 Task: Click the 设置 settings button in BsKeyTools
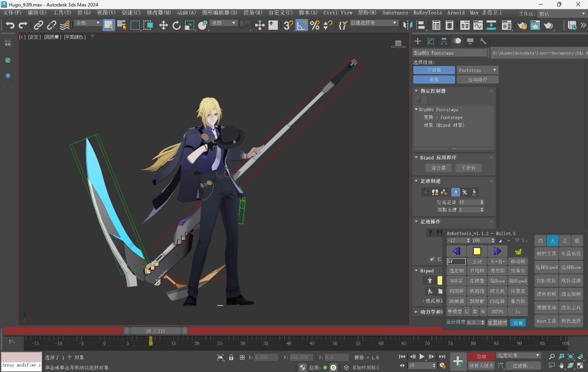click(x=518, y=322)
